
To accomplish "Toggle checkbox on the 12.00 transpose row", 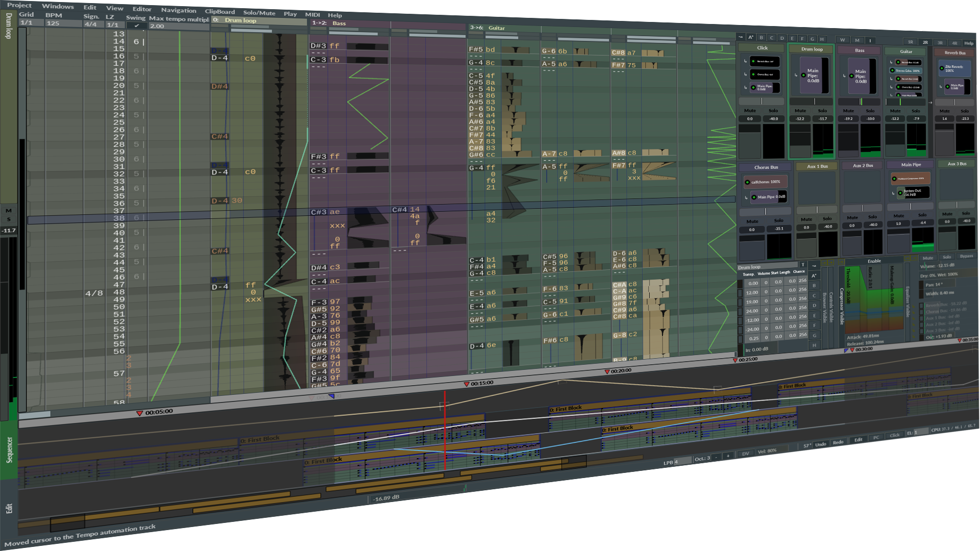I will (x=741, y=293).
